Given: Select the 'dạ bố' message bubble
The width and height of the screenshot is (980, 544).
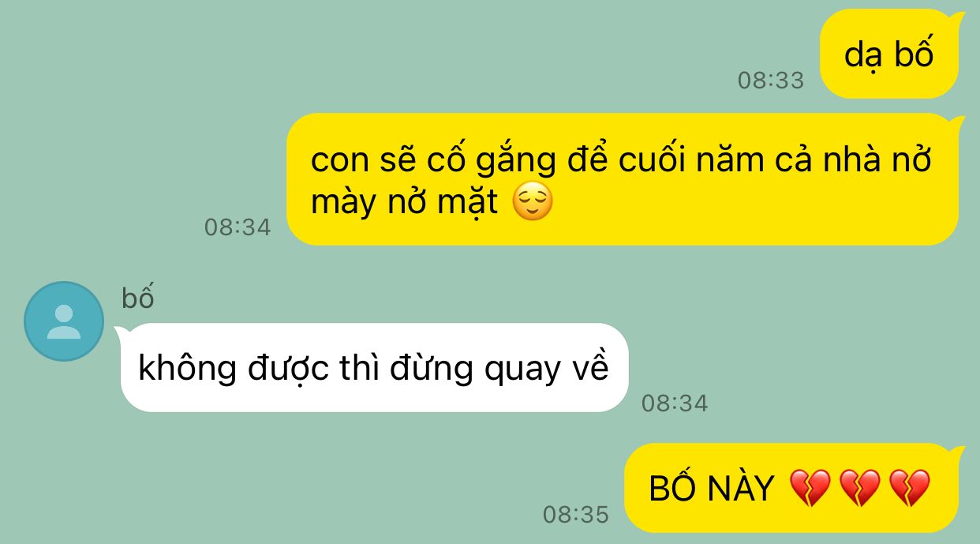Looking at the screenshot, I should tap(889, 54).
